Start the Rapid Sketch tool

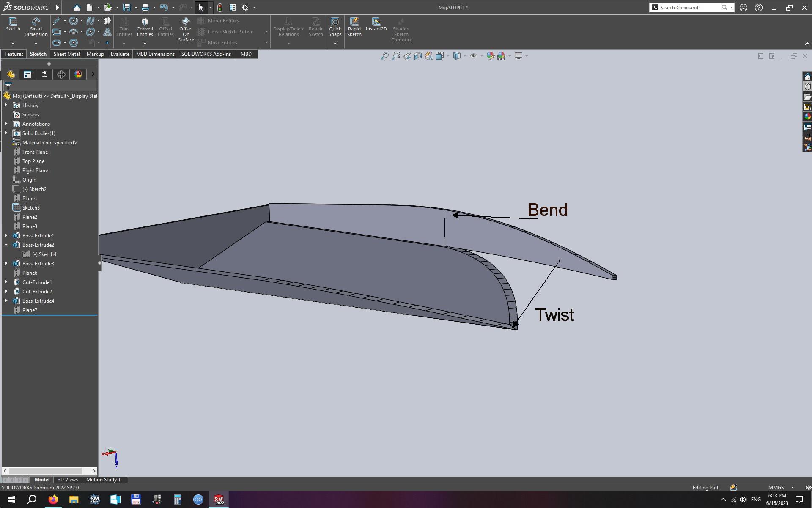tap(354, 26)
